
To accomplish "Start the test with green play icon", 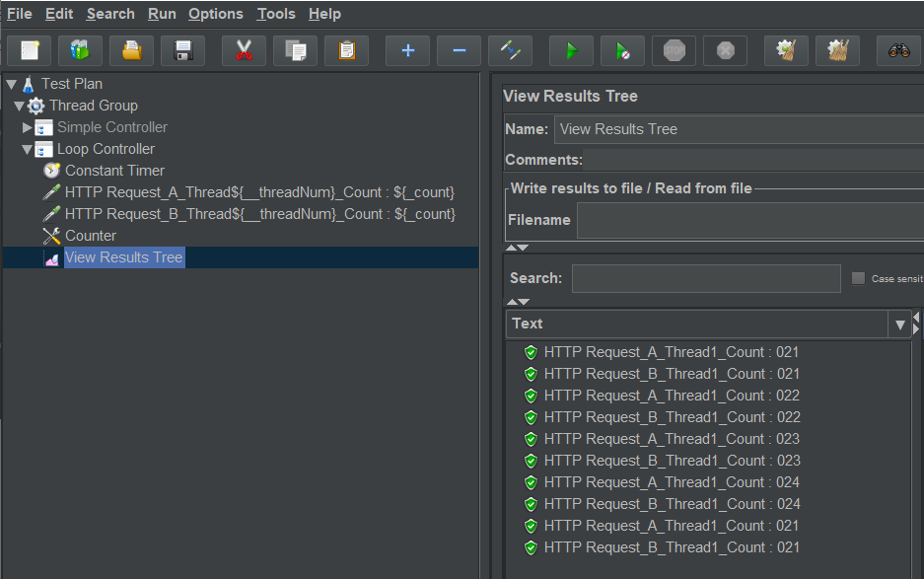I will pyautogui.click(x=572, y=50).
